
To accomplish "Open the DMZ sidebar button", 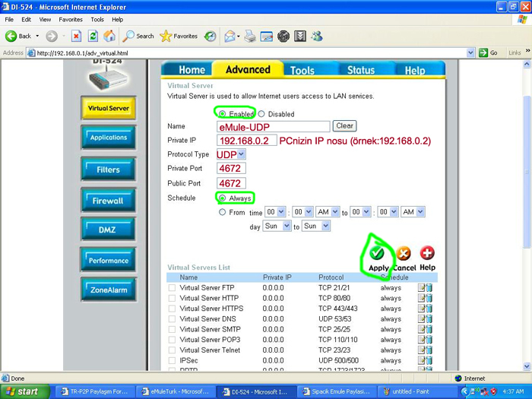I will click(x=108, y=230).
